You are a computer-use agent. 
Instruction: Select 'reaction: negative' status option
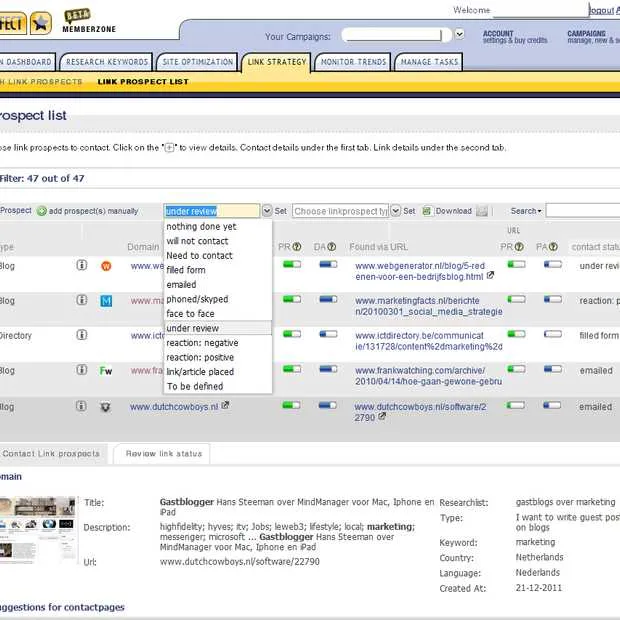(218, 343)
